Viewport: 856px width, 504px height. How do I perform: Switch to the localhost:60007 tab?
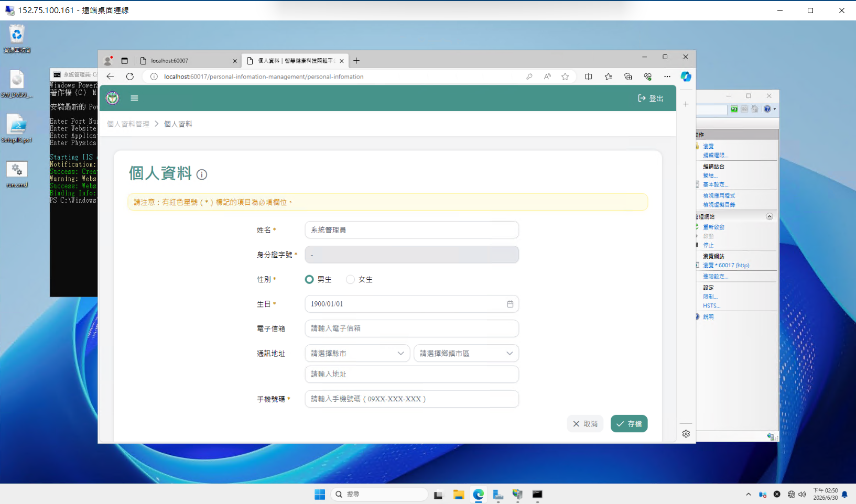188,61
